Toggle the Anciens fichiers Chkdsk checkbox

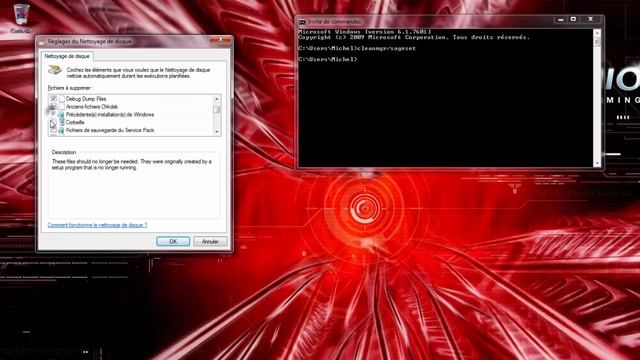tap(53, 107)
